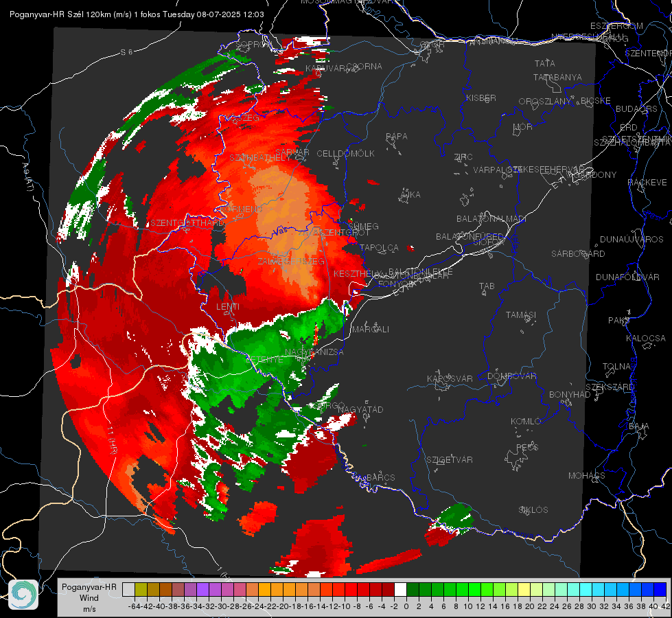672x618 pixels.
Task: Click the RACKEVE city label
Action: (647, 182)
